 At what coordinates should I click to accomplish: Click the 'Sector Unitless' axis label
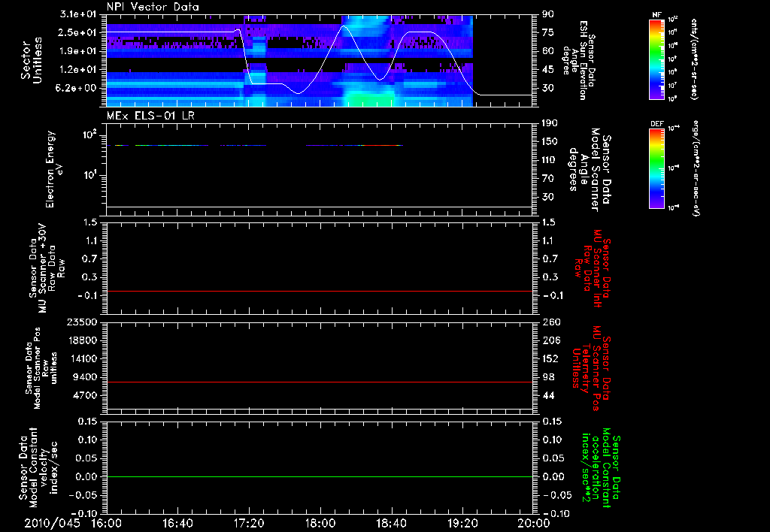click(x=31, y=60)
